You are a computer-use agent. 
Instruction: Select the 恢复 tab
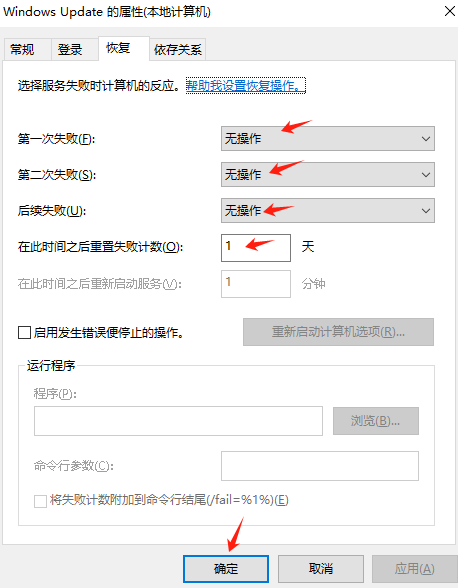[124, 48]
